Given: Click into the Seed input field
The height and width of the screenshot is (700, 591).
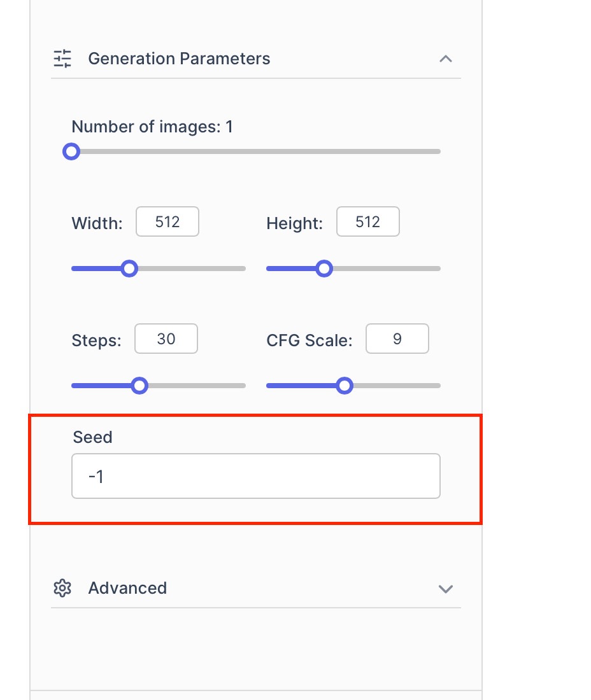Looking at the screenshot, I should (255, 476).
